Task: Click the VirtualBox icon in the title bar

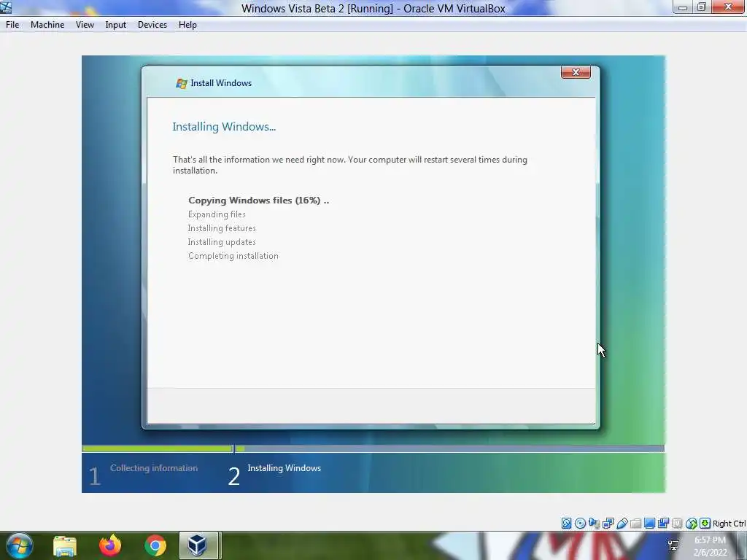Action: click(x=6, y=7)
